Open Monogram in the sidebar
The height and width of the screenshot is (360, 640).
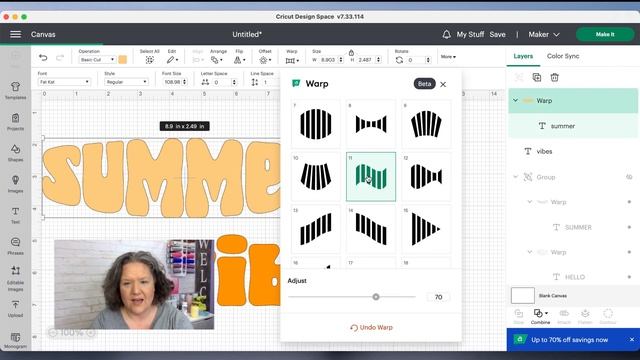(x=16, y=340)
